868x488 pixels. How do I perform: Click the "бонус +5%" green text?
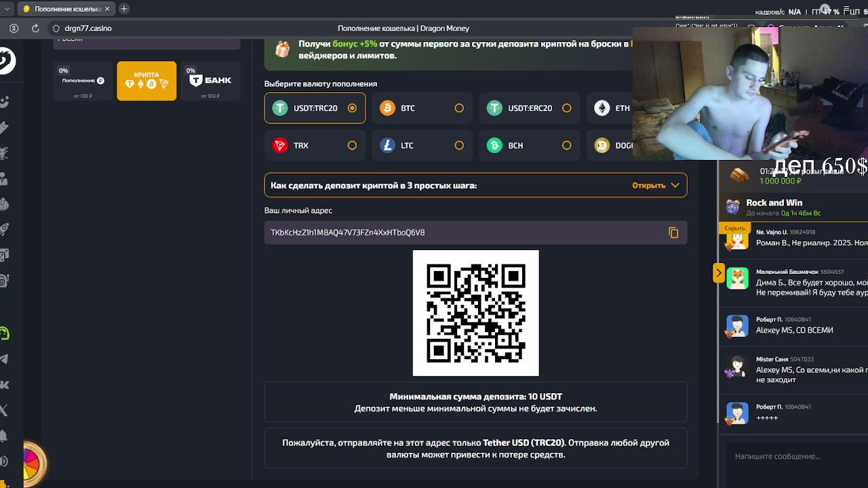point(355,44)
